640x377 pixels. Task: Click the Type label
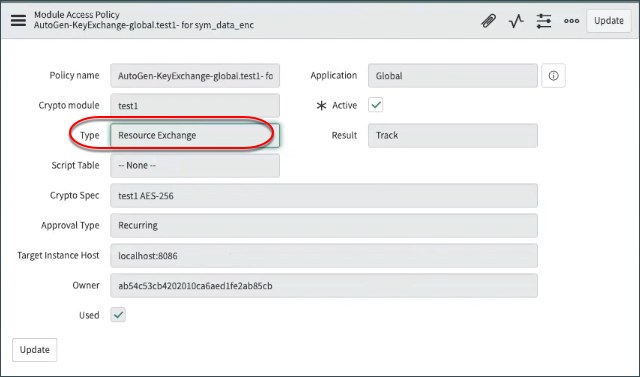[x=89, y=135]
